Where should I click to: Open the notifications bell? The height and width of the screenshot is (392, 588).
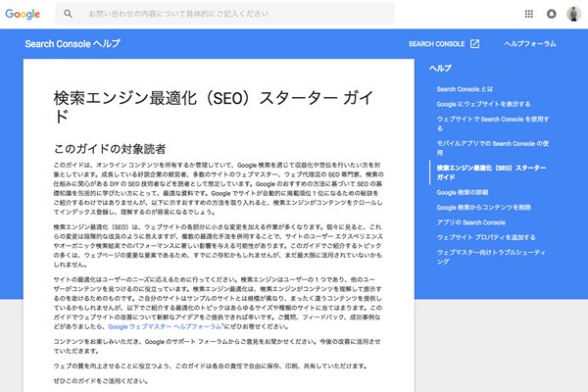coord(551,14)
